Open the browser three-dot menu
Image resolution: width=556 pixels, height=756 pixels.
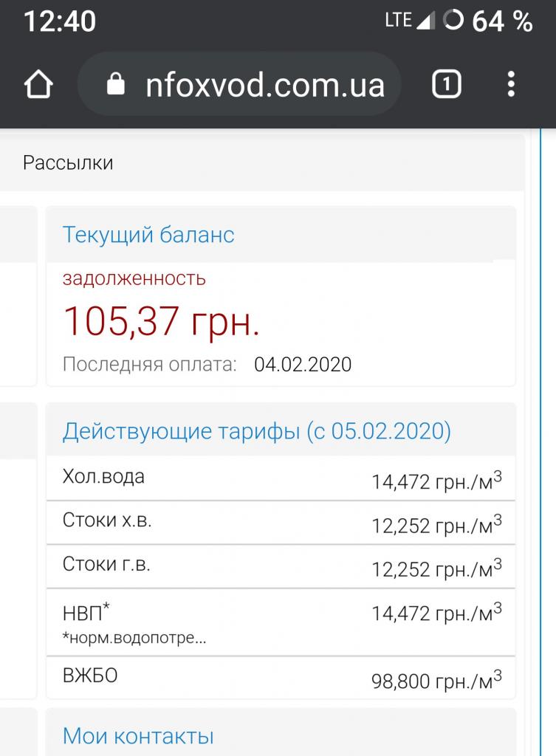tap(511, 85)
